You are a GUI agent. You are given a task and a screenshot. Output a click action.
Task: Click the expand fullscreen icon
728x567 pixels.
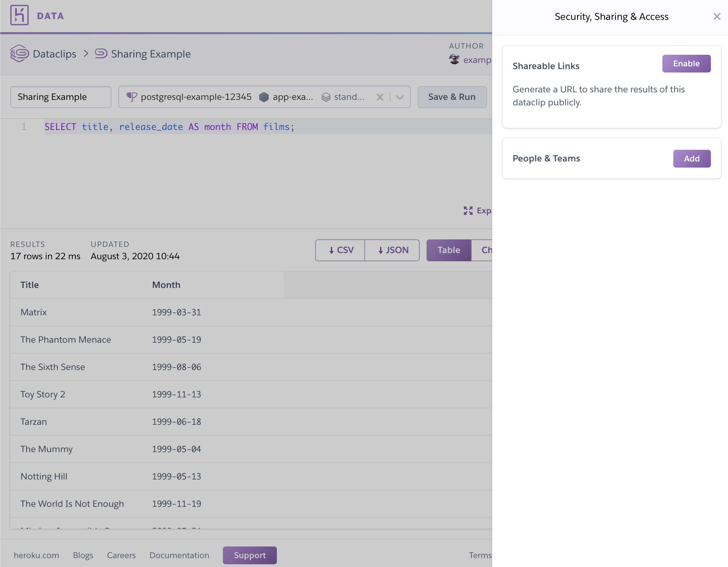pyautogui.click(x=468, y=210)
